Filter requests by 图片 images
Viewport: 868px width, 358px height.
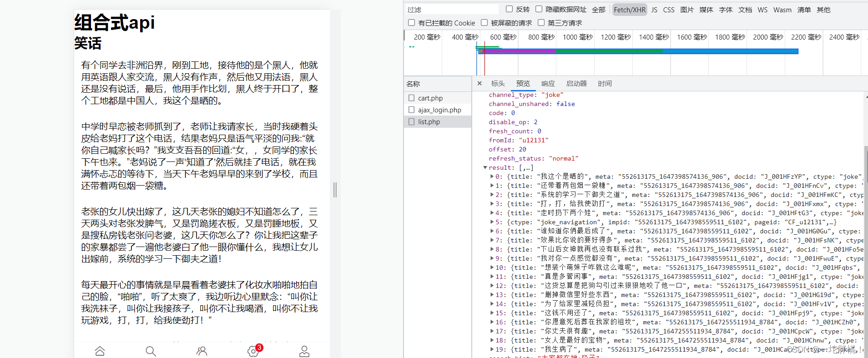687,10
